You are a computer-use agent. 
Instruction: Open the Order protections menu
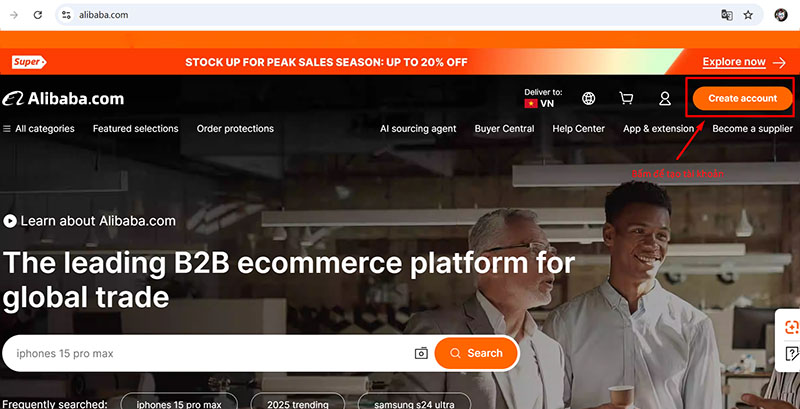235,129
